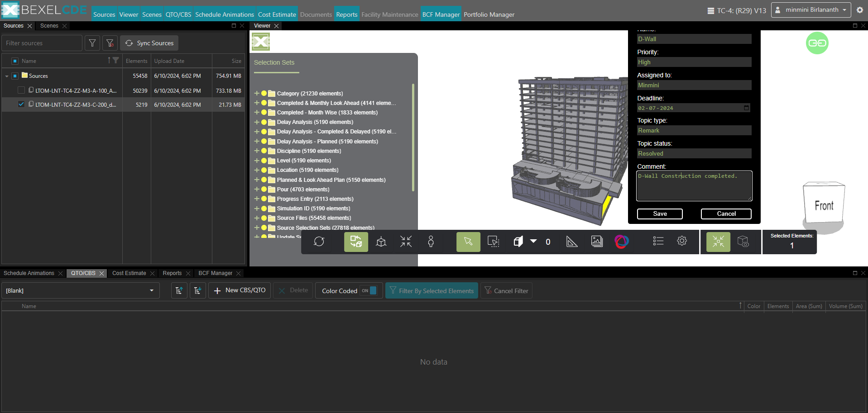Click the Sync Sources button
Viewport: 868px width, 413px height.
click(149, 43)
